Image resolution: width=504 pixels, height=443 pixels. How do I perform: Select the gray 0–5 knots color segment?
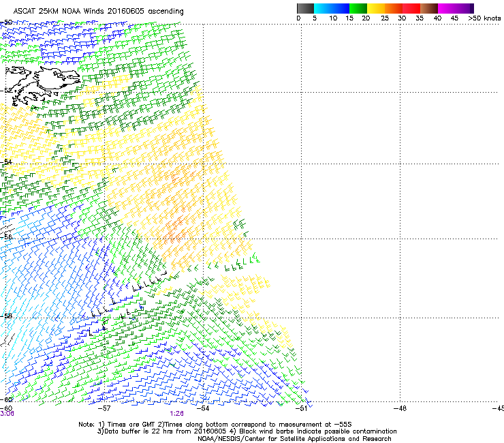pos(305,8)
